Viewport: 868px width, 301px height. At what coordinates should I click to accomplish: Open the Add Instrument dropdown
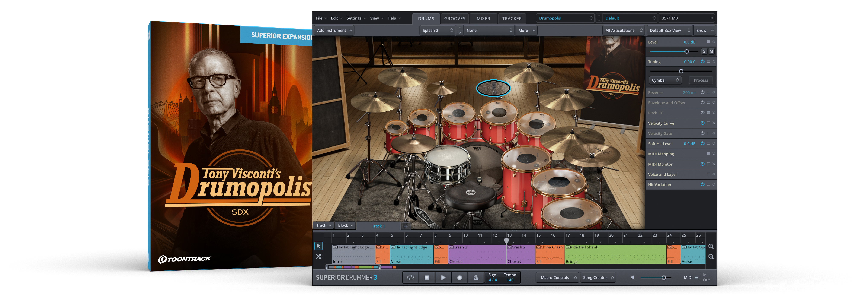click(334, 30)
